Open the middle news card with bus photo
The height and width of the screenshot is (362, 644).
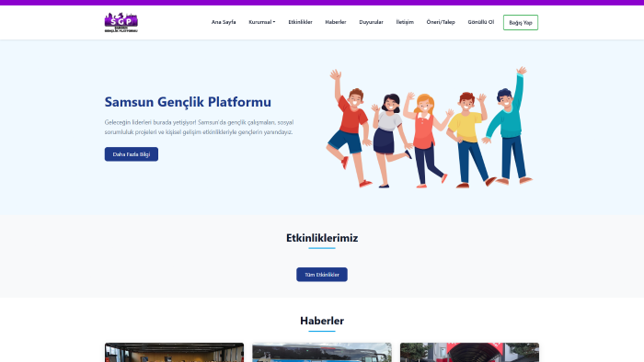322,353
